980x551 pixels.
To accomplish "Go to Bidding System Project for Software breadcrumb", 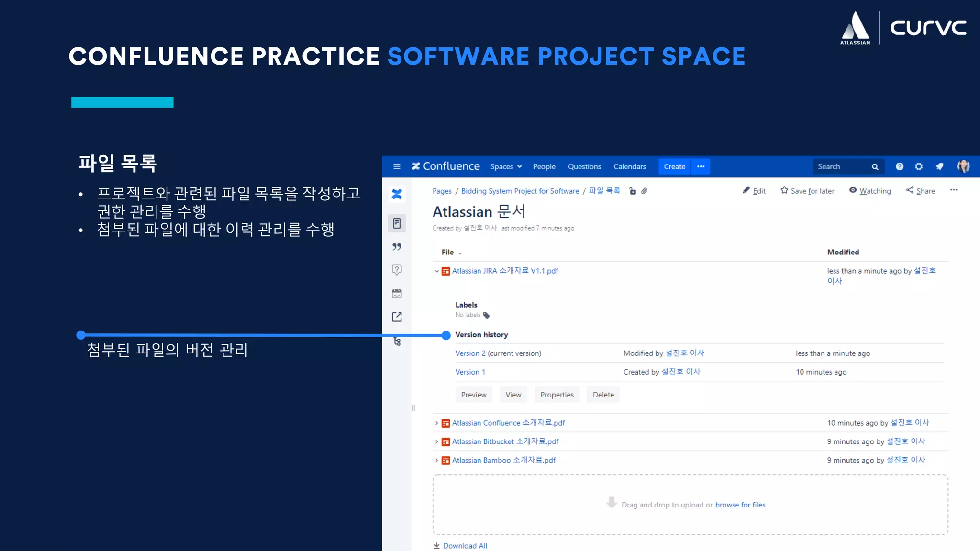I will [520, 191].
